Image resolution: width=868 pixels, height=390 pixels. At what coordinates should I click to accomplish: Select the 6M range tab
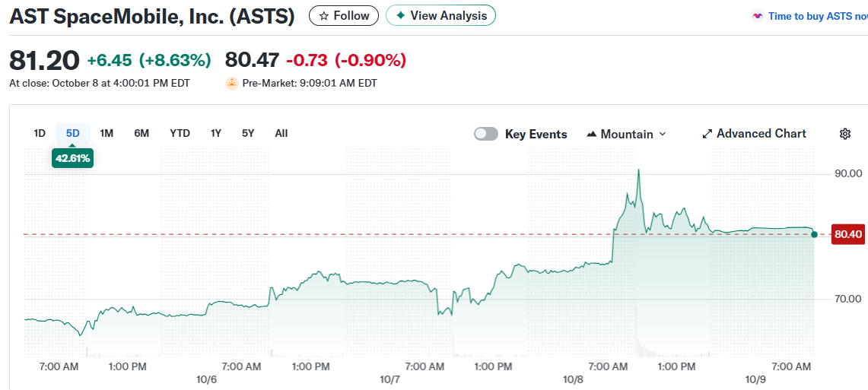point(141,133)
